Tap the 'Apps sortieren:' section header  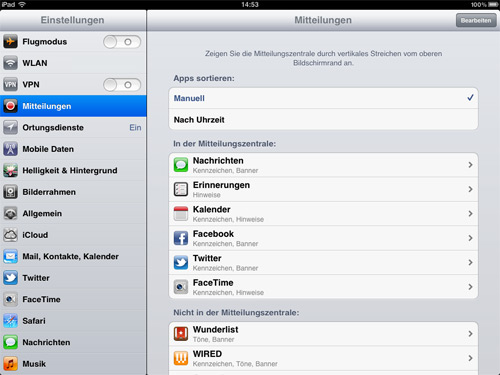click(x=204, y=78)
